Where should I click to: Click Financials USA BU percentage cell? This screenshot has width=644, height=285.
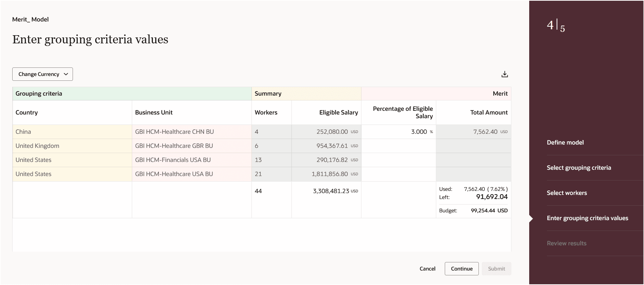tap(398, 160)
